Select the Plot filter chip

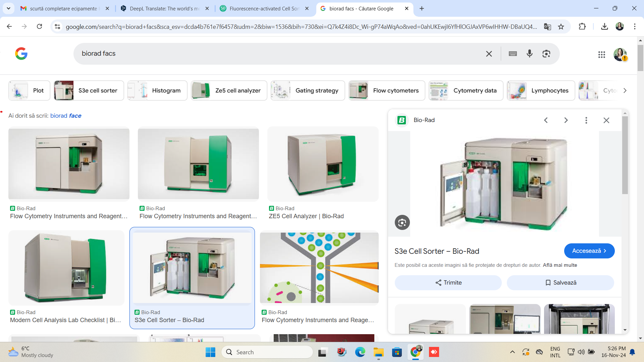click(29, 90)
